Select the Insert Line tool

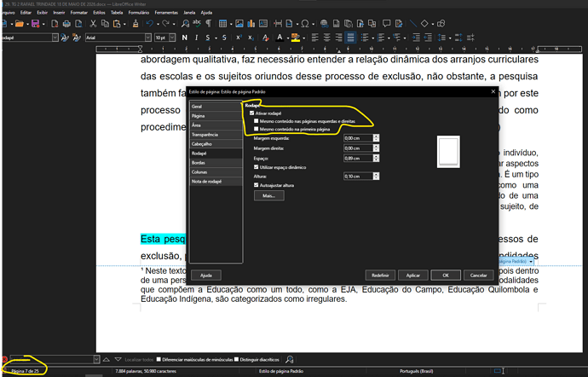pyautogui.click(x=412, y=24)
